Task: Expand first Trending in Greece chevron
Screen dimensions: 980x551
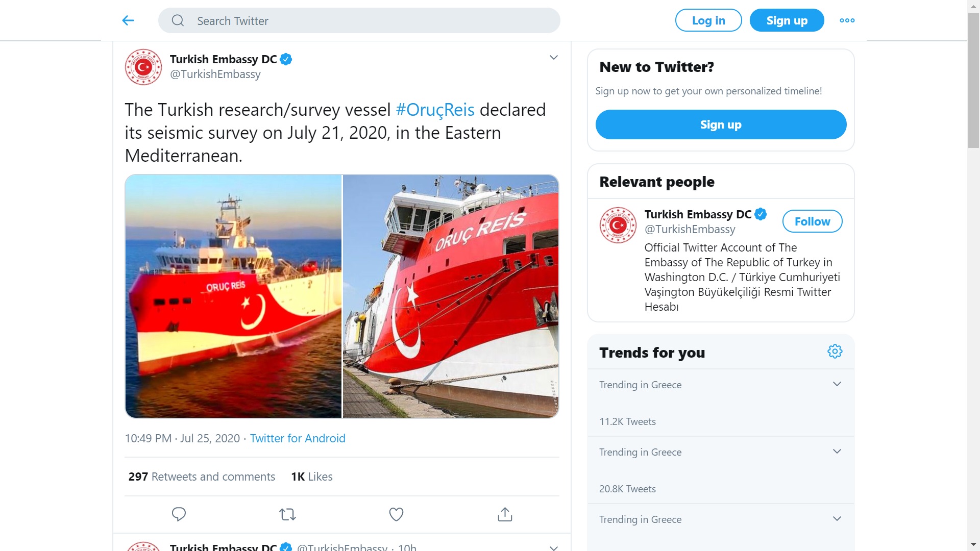Action: (837, 384)
